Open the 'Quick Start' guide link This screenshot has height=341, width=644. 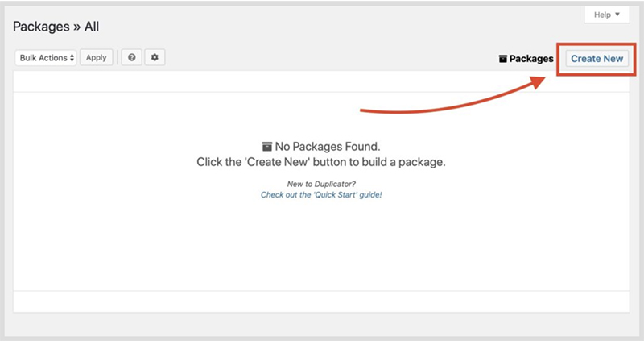tap(321, 195)
